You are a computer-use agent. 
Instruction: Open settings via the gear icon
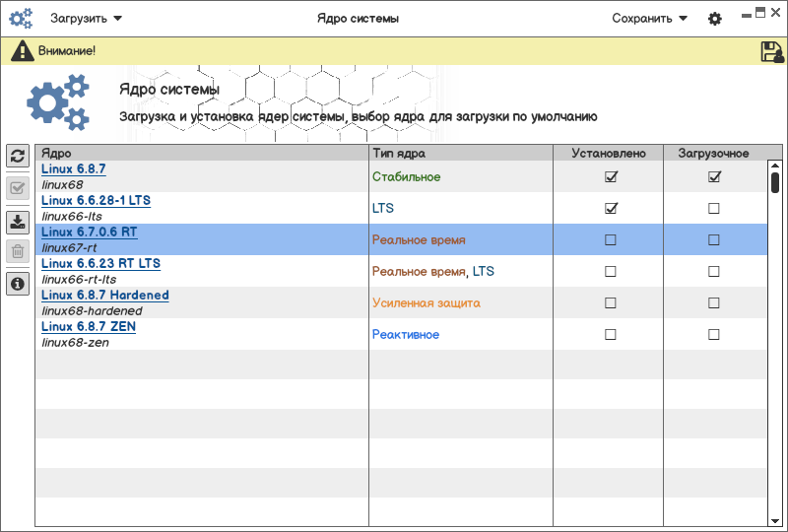tap(715, 19)
